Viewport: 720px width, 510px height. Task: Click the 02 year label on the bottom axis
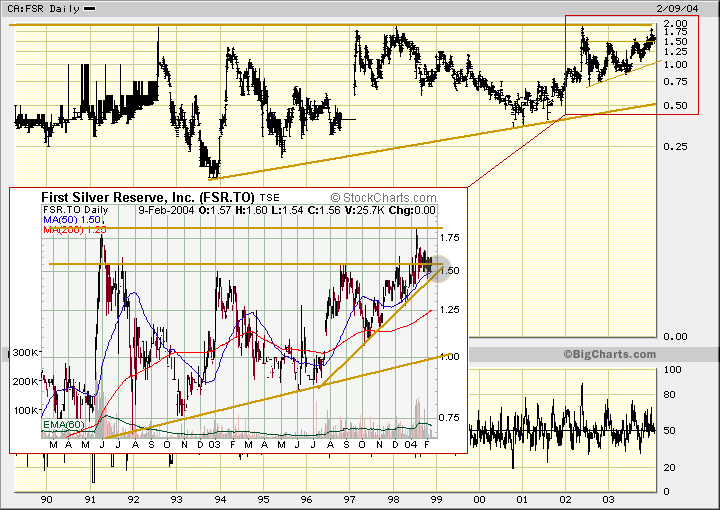pos(565,500)
